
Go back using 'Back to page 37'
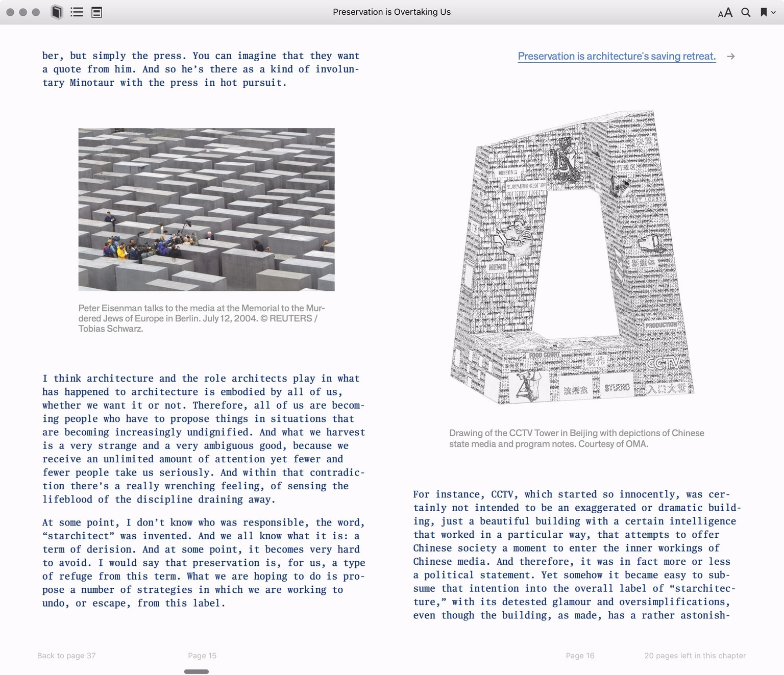66,656
